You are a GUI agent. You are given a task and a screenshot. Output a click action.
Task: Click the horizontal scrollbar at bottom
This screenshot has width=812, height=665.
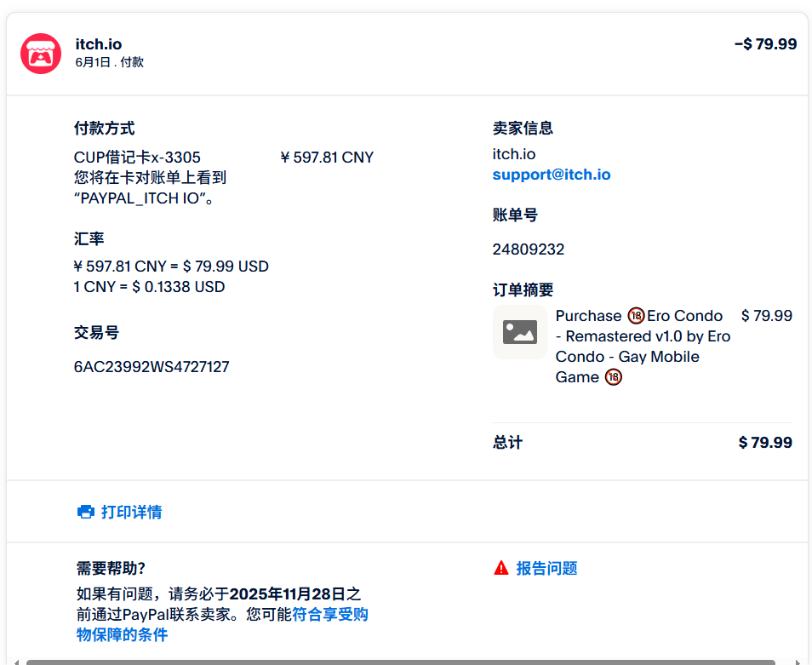[400, 662]
